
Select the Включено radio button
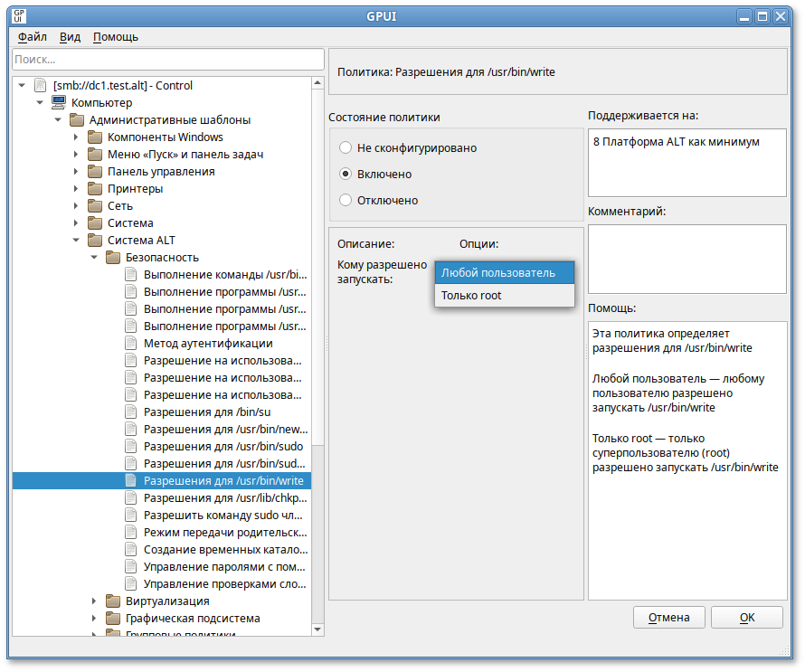click(x=345, y=174)
